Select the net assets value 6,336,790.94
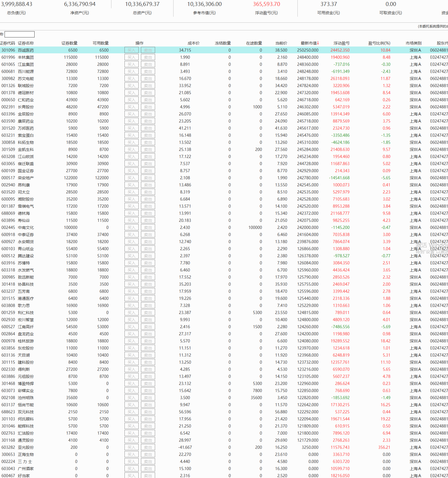Screen dimensions: 448x478 (80, 4)
